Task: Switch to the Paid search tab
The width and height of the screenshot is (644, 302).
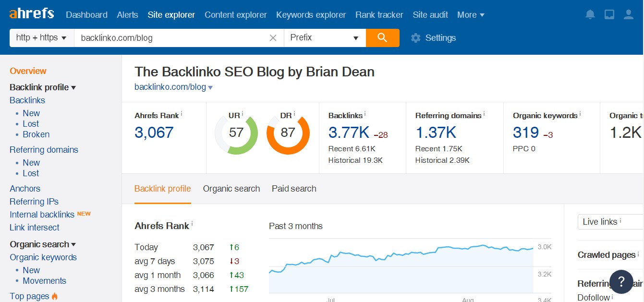Action: pyautogui.click(x=294, y=189)
